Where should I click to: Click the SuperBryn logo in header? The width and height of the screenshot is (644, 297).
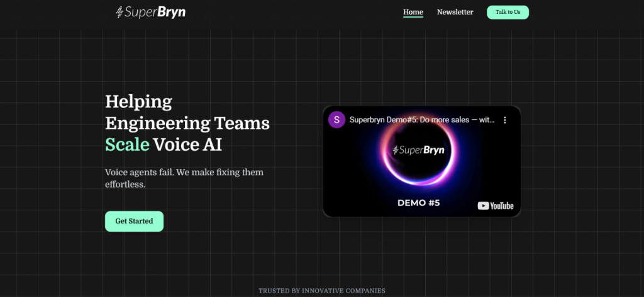(151, 13)
